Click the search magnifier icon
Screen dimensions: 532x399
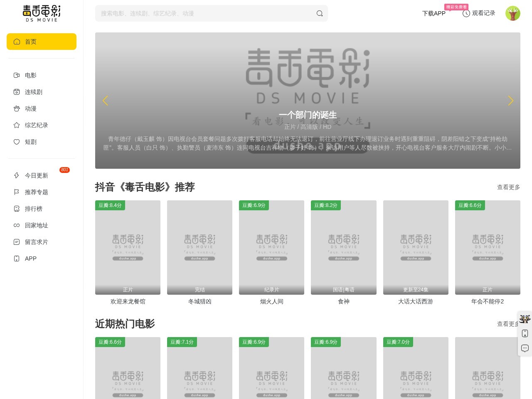(320, 13)
